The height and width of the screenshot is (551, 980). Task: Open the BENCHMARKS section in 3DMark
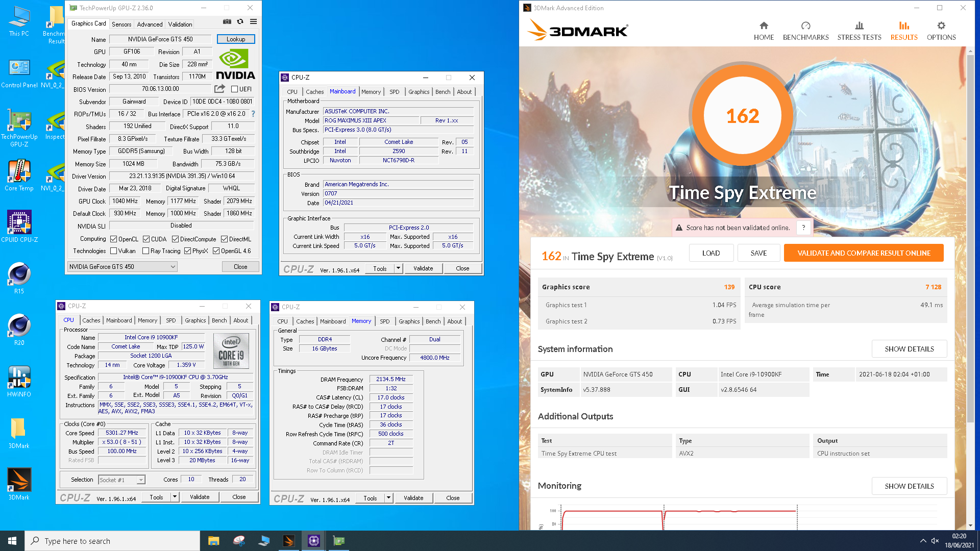(x=805, y=31)
